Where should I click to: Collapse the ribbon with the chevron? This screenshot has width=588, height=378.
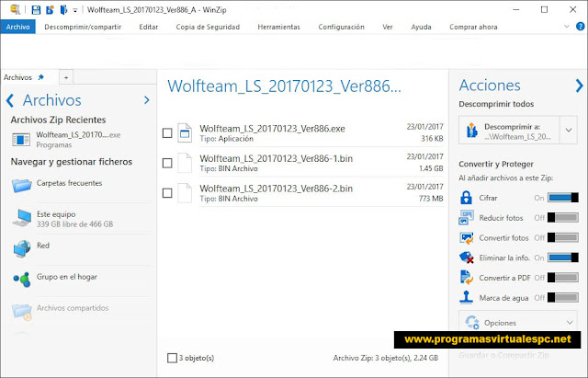coord(567,27)
